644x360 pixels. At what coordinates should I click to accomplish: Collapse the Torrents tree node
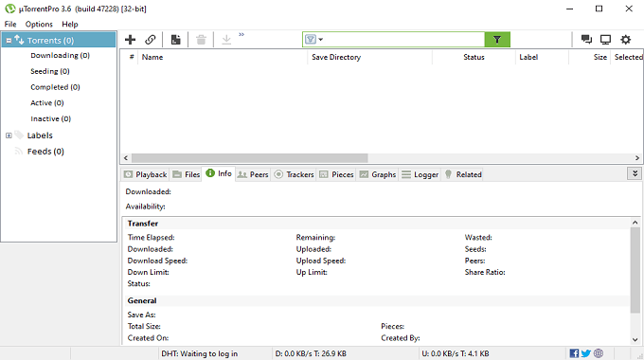coord(9,41)
